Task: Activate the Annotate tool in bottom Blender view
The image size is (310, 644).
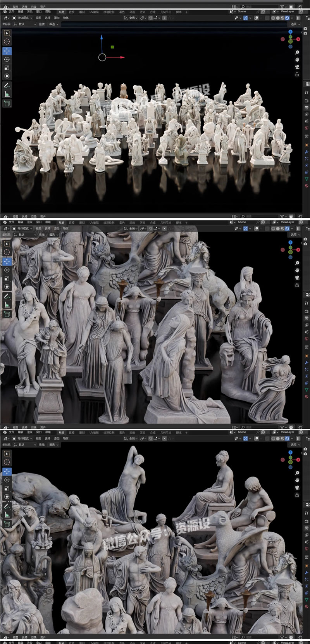Action: pyautogui.click(x=7, y=506)
